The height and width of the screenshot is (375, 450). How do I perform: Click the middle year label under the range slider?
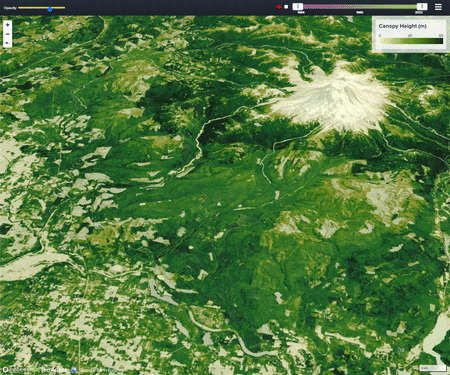click(360, 12)
